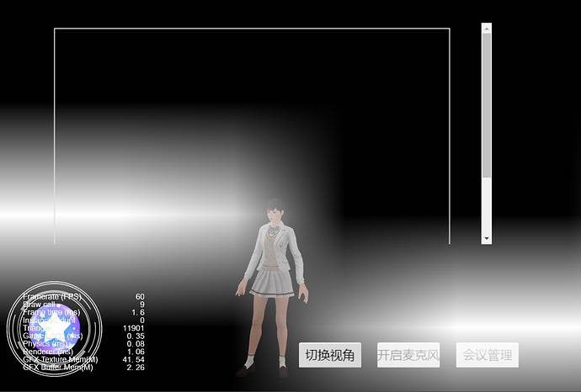This screenshot has width=581, height=392.
Task: Click the star logo in the circular joystick
Action: (x=55, y=329)
